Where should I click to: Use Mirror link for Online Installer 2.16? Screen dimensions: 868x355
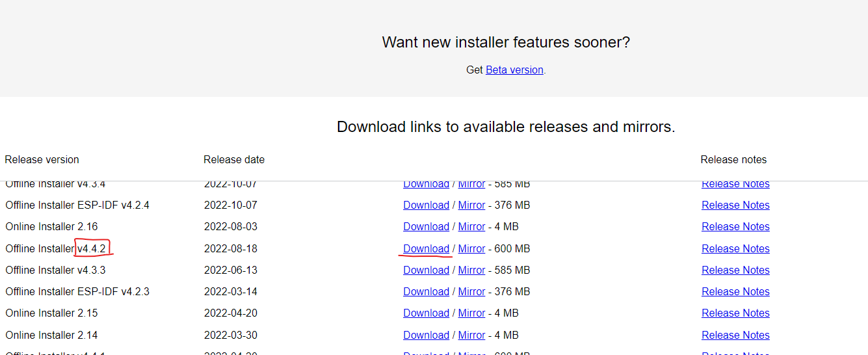pyautogui.click(x=471, y=226)
